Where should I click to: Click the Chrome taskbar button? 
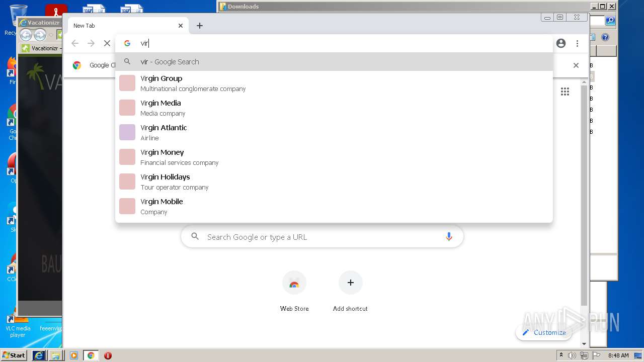click(91, 355)
